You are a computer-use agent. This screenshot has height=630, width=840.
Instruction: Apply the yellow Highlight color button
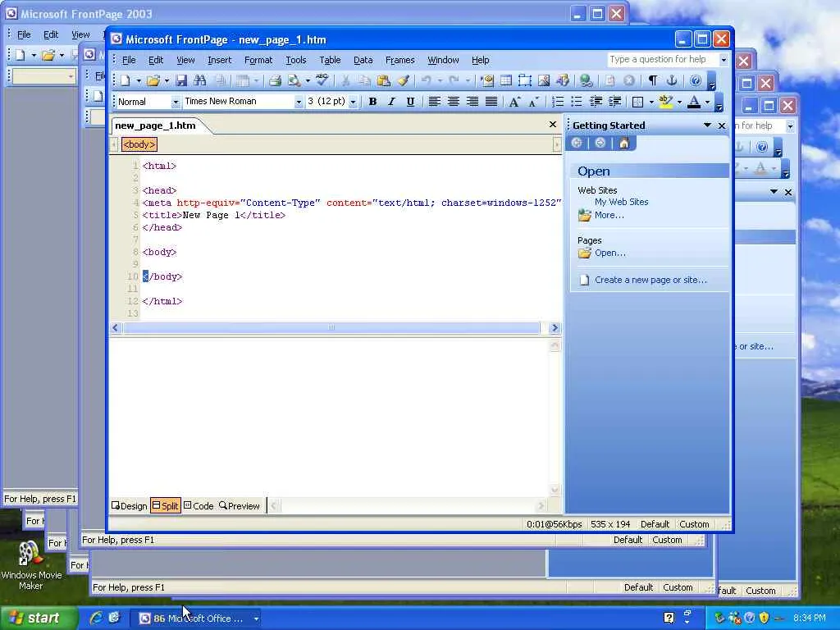tap(666, 102)
